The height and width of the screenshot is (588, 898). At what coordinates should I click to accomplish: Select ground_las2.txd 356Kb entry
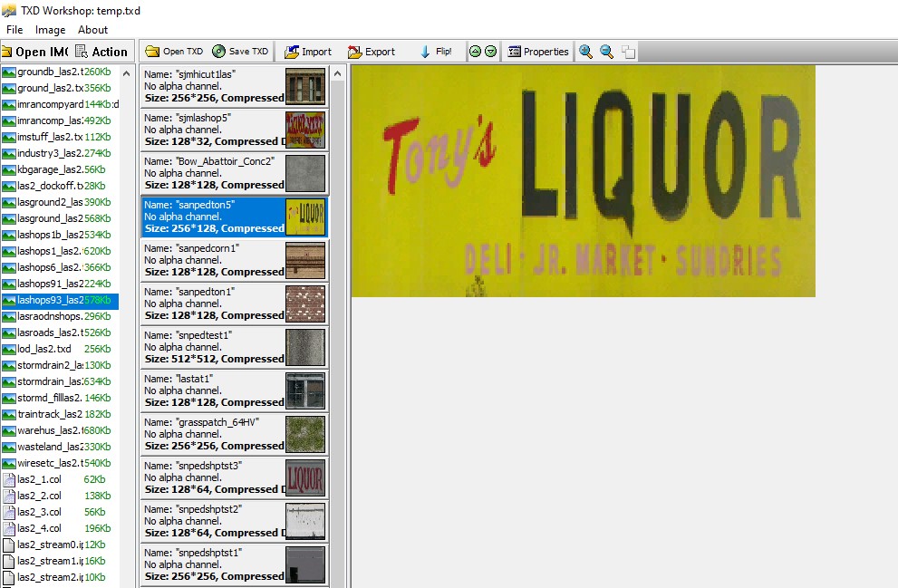pyautogui.click(x=60, y=88)
